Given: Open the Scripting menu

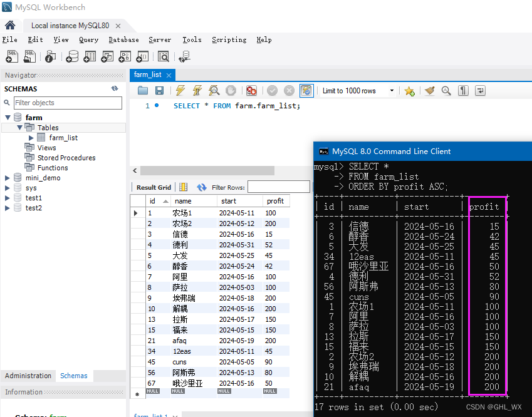Looking at the screenshot, I should point(229,39).
